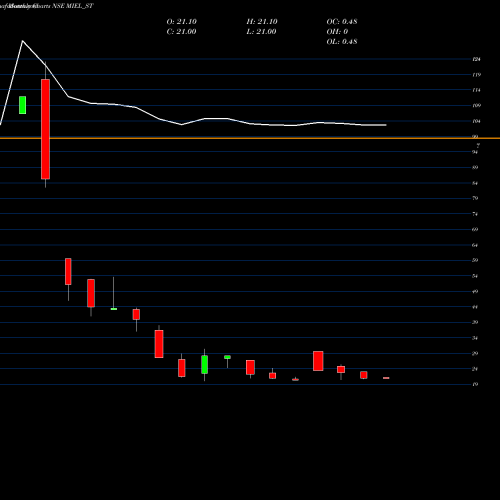Viewport: 500px width, 500px height.
Task: Click the 39 price axis label
Action: [475, 322]
